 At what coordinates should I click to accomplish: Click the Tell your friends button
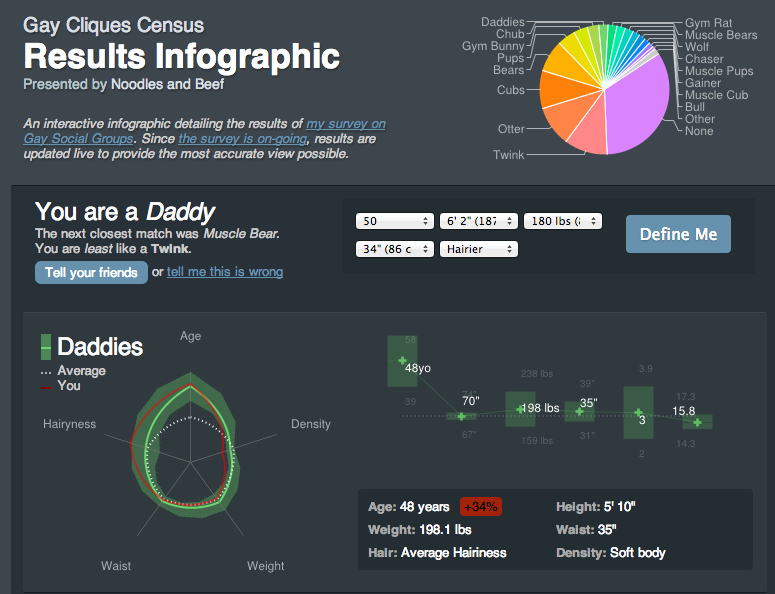click(91, 272)
